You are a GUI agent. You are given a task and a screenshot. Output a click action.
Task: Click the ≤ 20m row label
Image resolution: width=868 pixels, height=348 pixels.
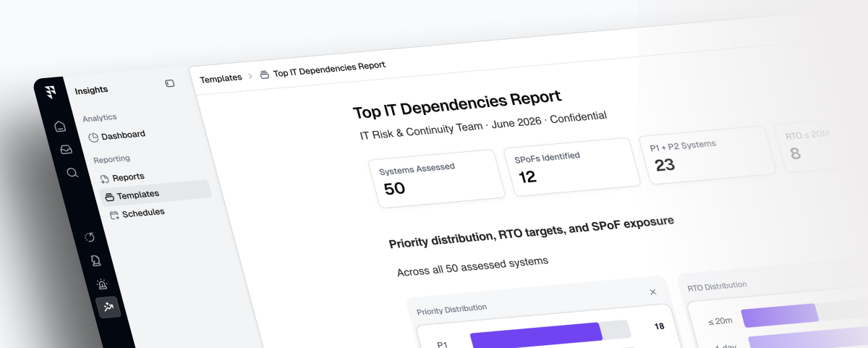coord(720,321)
